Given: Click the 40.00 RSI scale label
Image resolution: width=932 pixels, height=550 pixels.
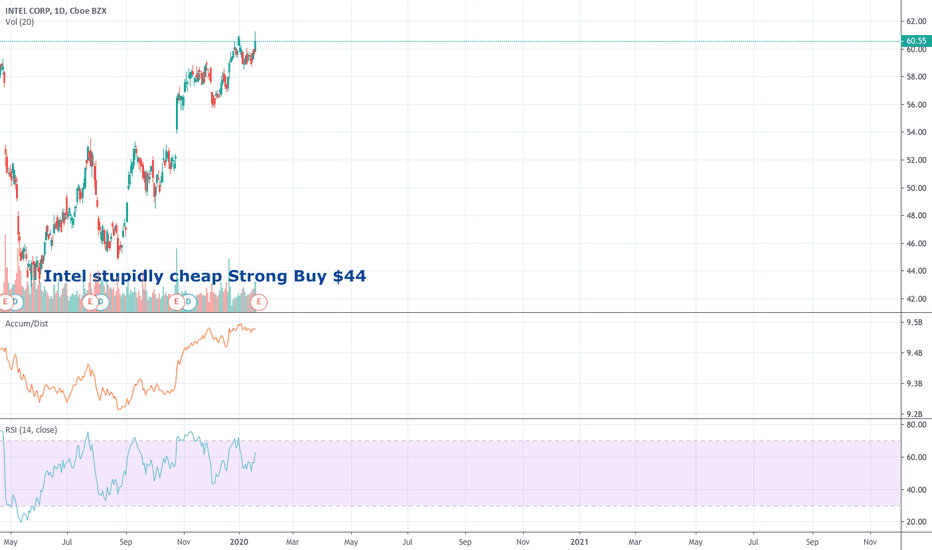Looking at the screenshot, I should point(916,490).
